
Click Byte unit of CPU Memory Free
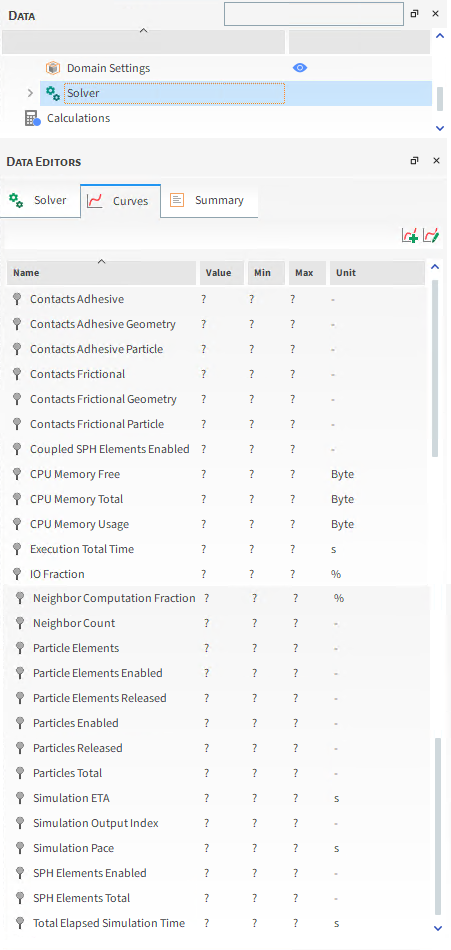[342, 474]
